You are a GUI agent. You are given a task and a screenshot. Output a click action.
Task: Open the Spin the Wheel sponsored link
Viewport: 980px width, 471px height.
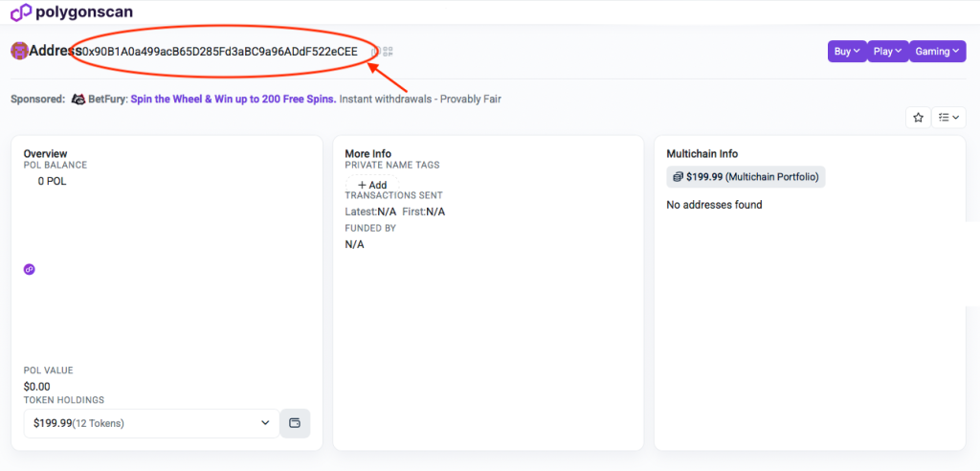(234, 99)
